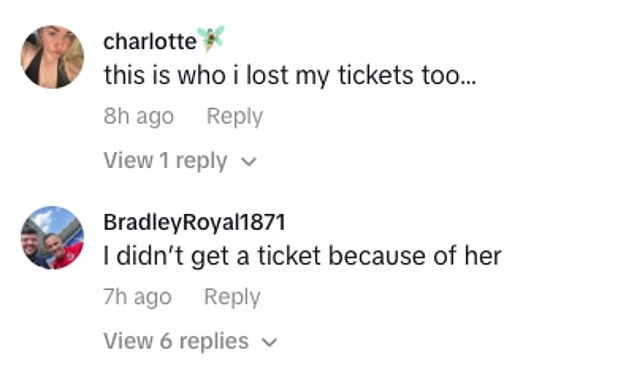Click the BradleyRoyal1871 username
Viewport: 634px width, 374px height.
coord(194,222)
